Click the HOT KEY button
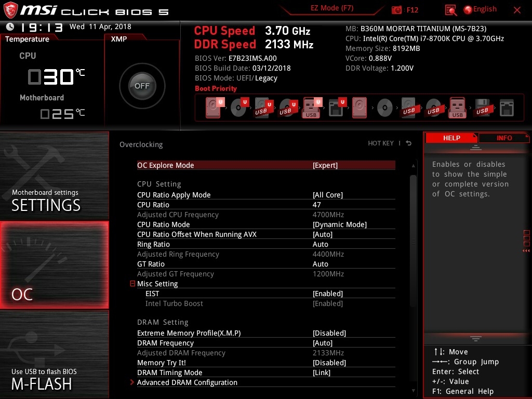Screen dimensions: 532x399 click(x=381, y=143)
